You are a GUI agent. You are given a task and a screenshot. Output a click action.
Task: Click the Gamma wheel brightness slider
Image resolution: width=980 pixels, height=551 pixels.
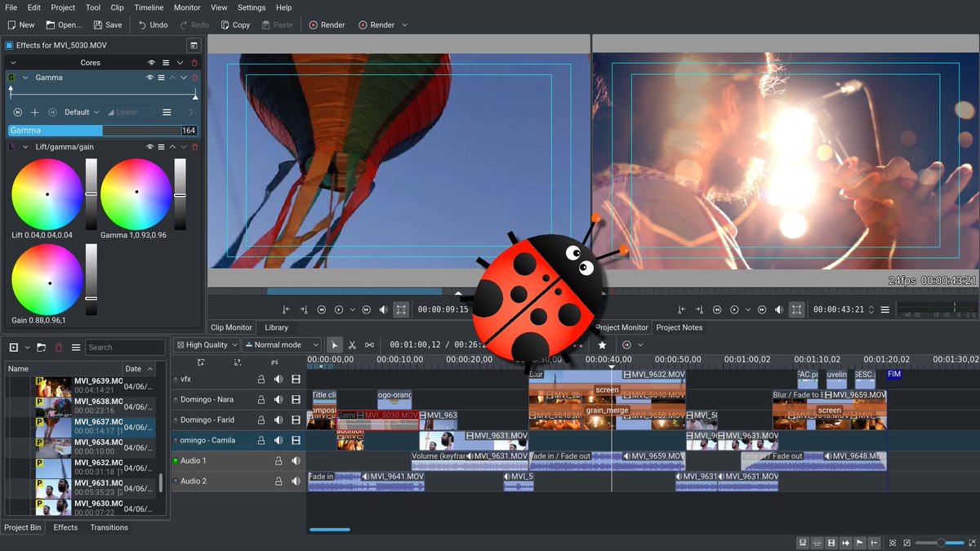[180, 194]
